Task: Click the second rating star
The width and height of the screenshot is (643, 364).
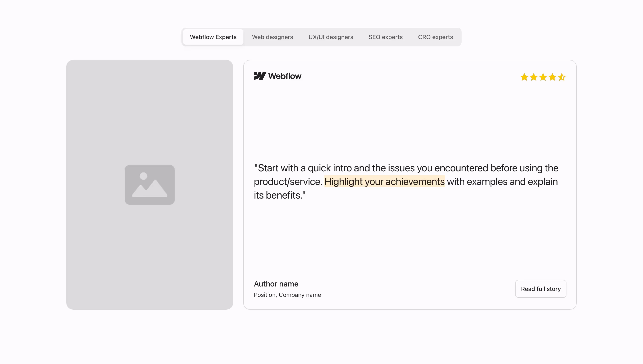Action: (x=534, y=77)
